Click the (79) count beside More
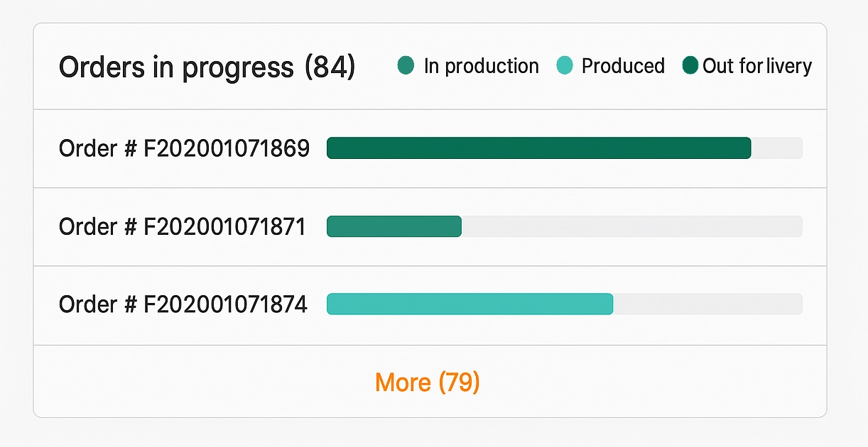This screenshot has width=868, height=447. (459, 382)
